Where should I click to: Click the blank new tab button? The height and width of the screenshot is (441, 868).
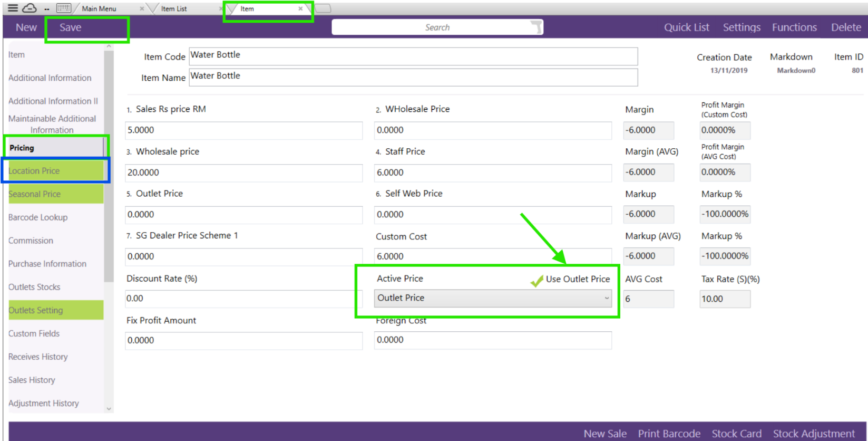(323, 8)
